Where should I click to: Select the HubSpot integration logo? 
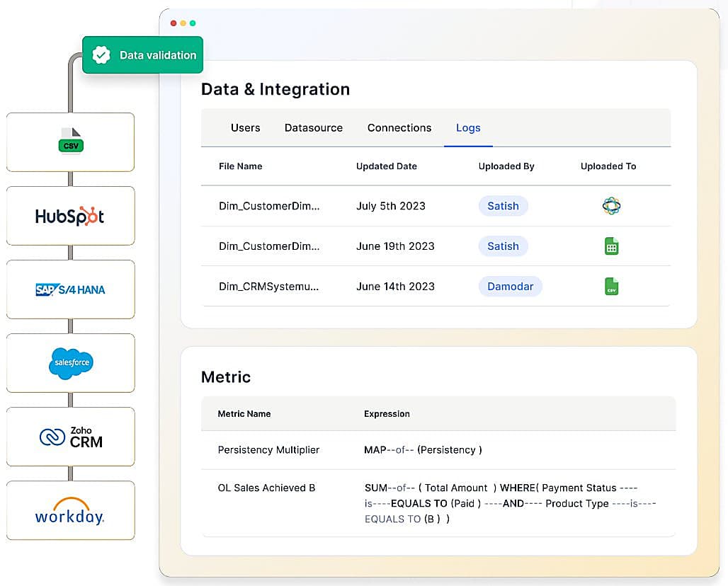pyautogui.click(x=69, y=217)
